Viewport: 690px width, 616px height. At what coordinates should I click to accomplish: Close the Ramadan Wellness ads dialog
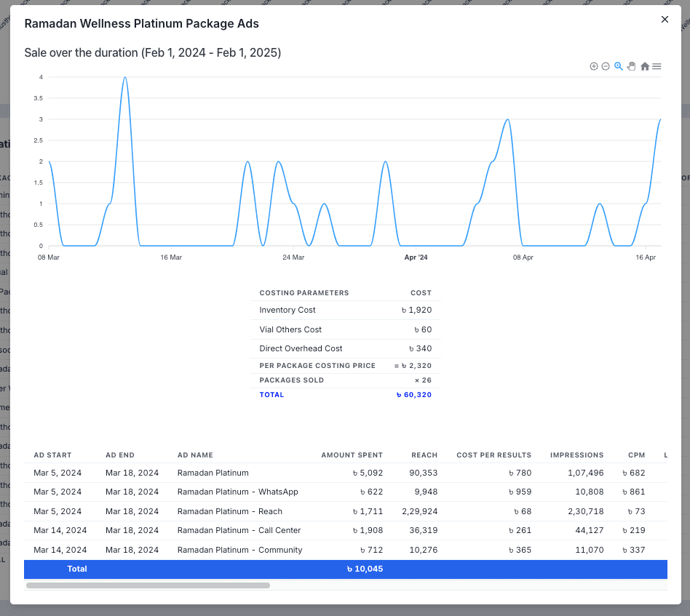[665, 20]
